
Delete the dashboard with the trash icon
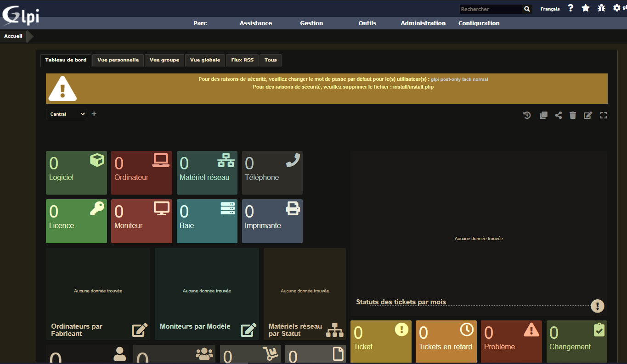click(573, 115)
